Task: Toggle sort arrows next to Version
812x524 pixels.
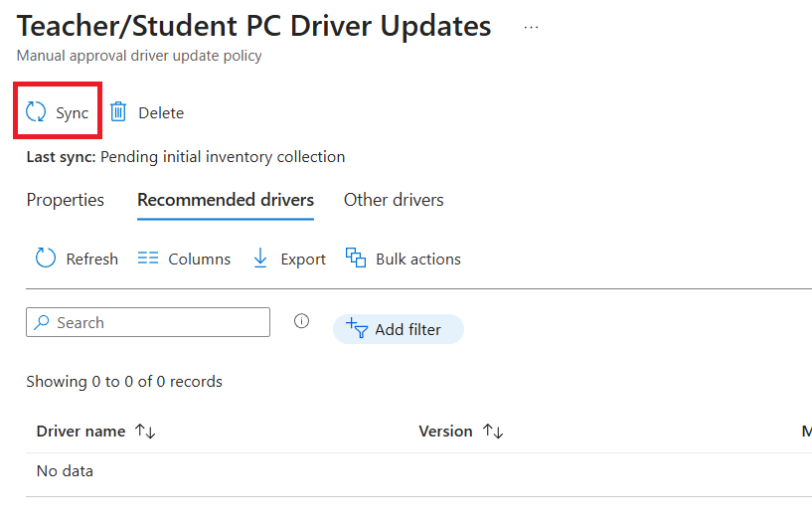Action: tap(493, 432)
